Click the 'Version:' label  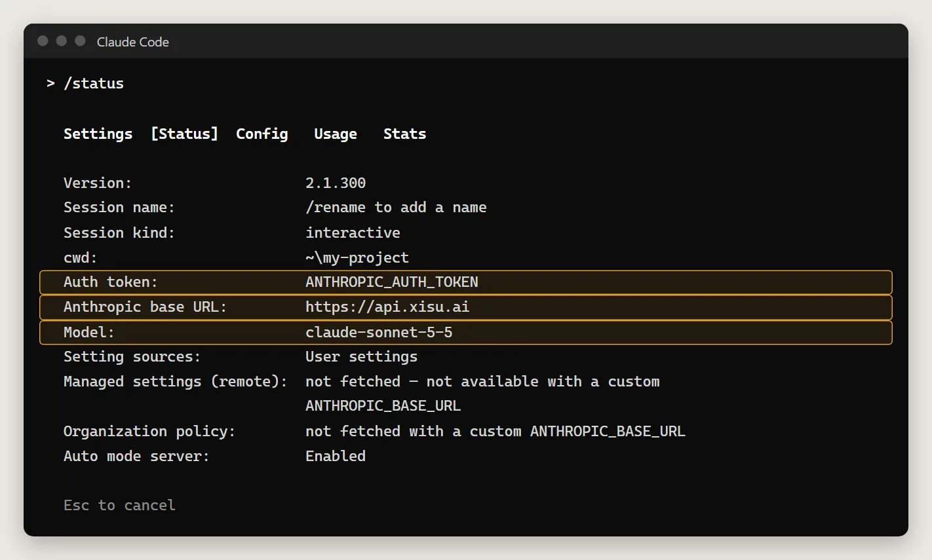pyautogui.click(x=98, y=183)
